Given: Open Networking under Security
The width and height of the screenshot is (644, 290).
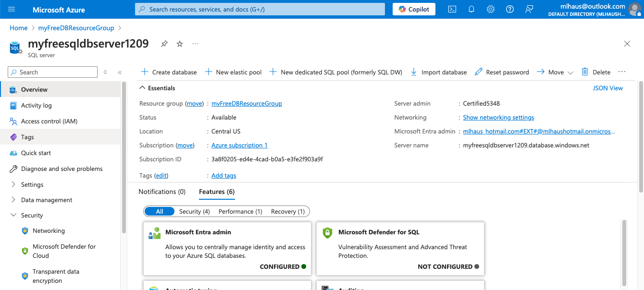Looking at the screenshot, I should point(60,230).
